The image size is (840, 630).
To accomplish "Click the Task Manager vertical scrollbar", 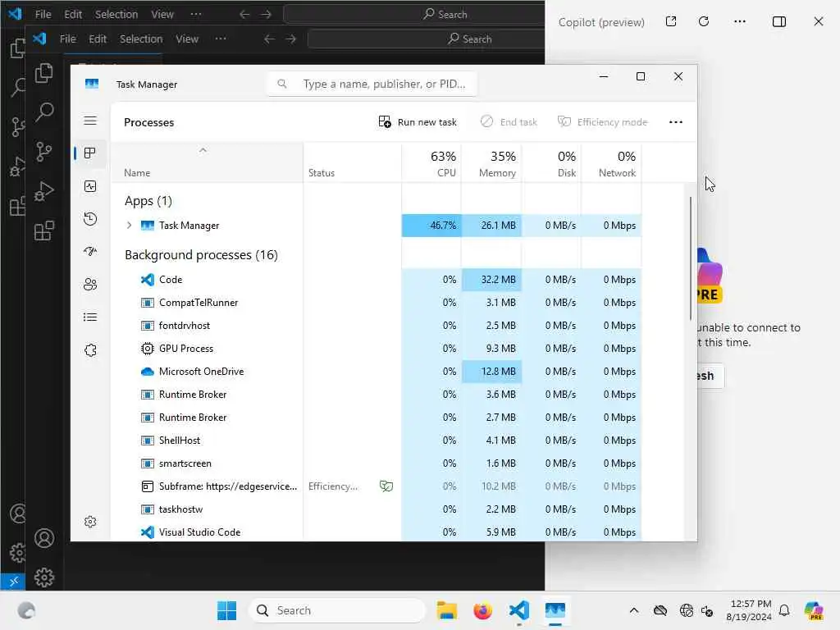I will (x=691, y=258).
